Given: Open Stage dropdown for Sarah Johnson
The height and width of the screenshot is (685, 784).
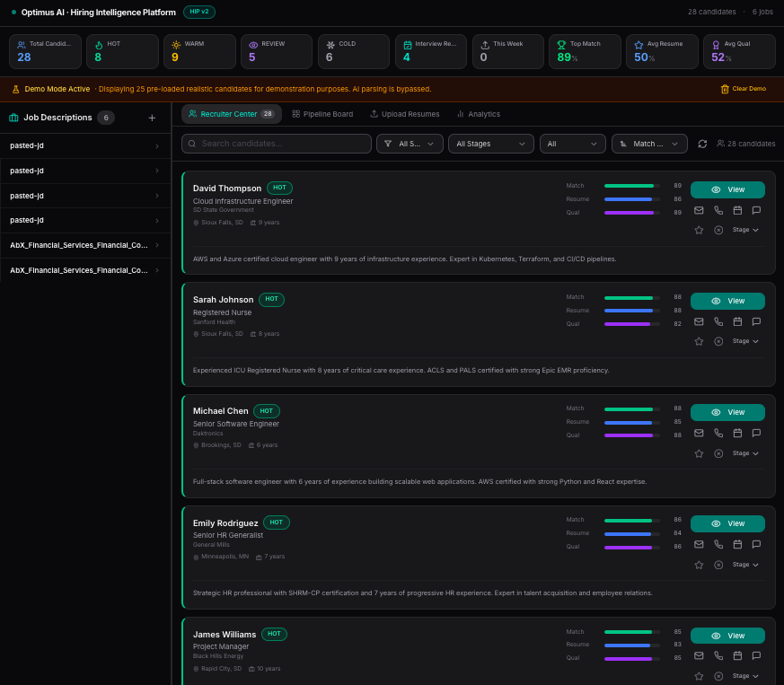Looking at the screenshot, I should coord(745,341).
